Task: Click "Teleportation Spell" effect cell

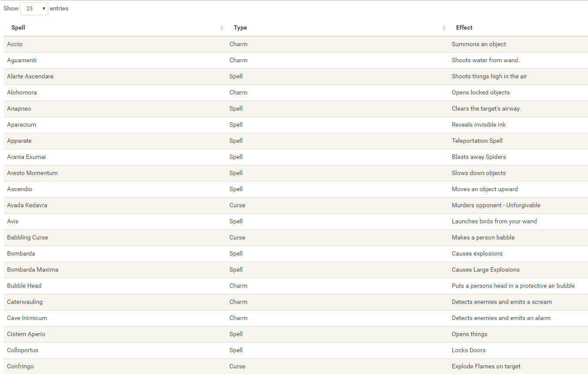Action: pyautogui.click(x=477, y=141)
